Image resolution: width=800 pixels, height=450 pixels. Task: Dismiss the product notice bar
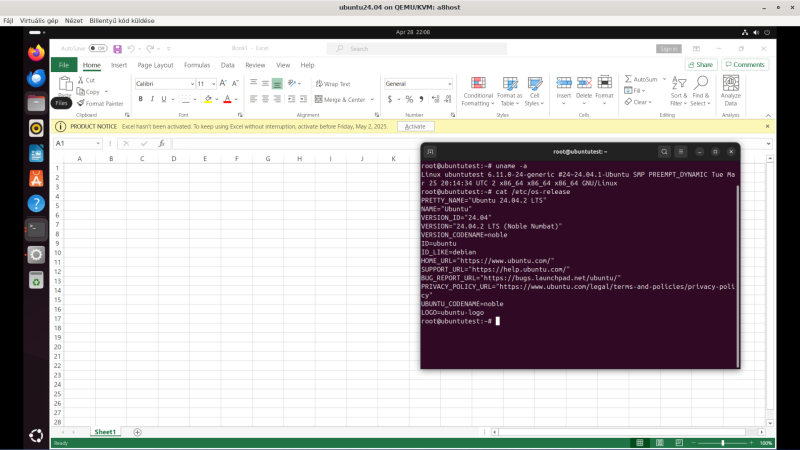point(767,127)
